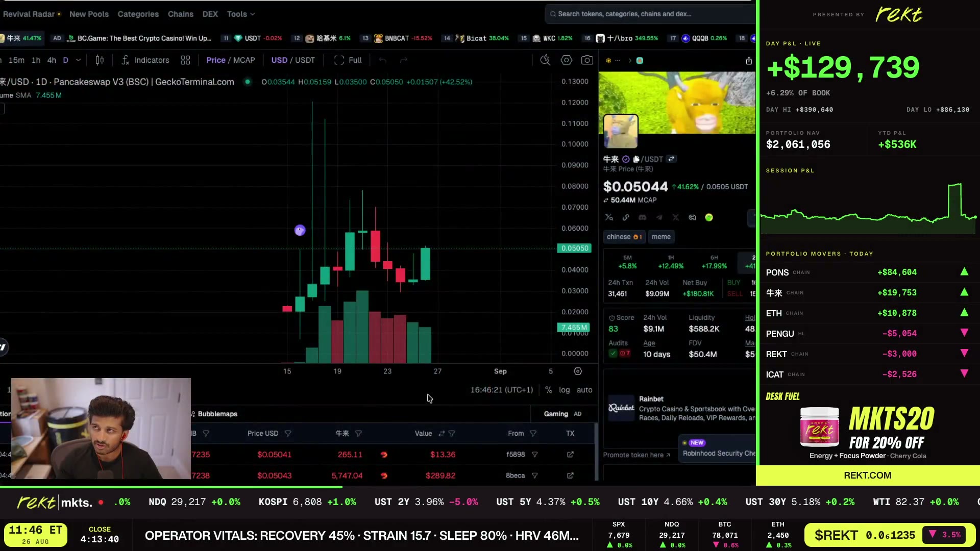Open the BC.Game casino ad link
The width and height of the screenshot is (980, 551).
click(139, 38)
